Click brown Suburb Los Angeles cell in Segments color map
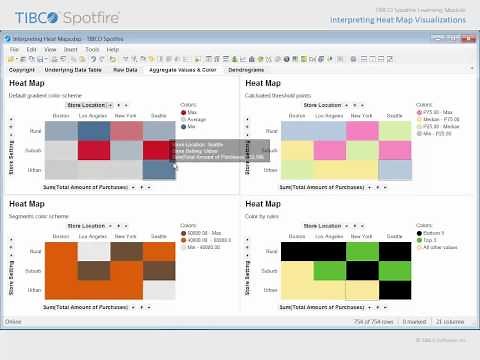This screenshot has height=360, width=480. pyautogui.click(x=94, y=271)
